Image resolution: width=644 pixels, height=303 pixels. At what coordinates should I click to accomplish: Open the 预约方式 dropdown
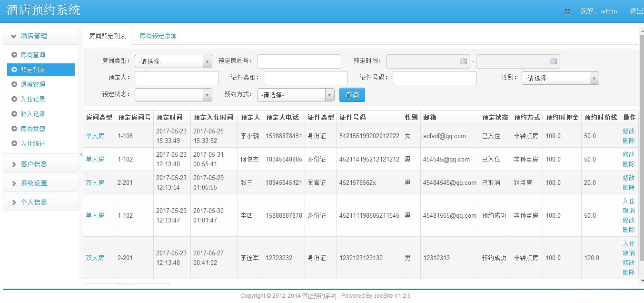pyautogui.click(x=296, y=95)
